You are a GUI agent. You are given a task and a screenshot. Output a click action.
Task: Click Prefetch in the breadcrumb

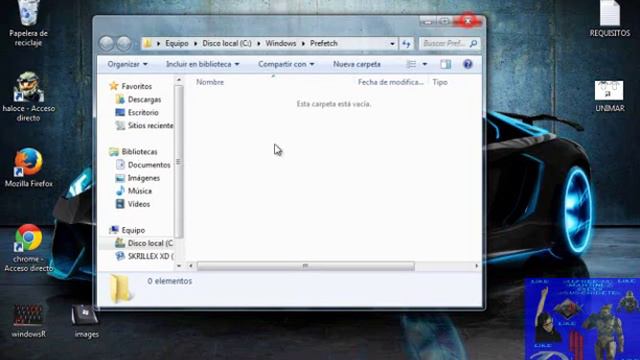[324, 43]
